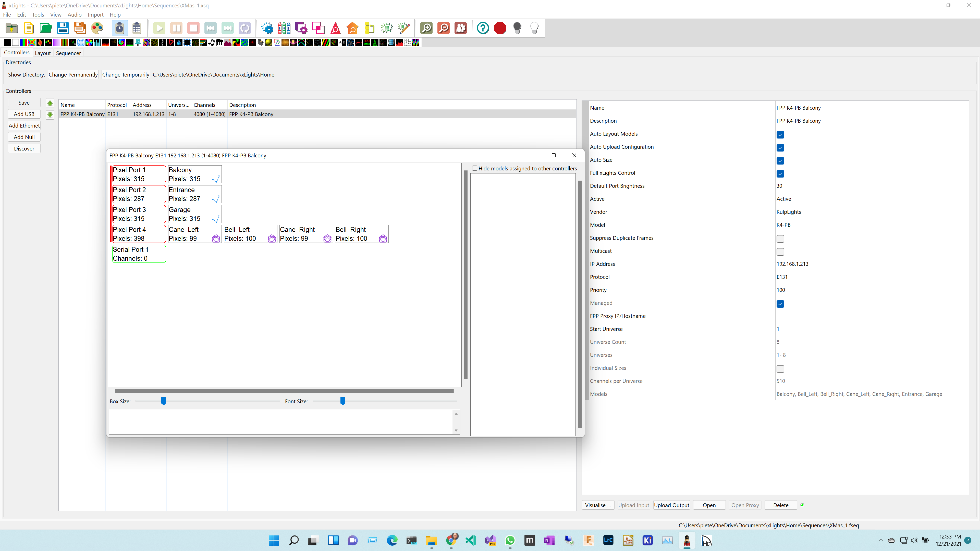Move controller up with green arrow
Screen dimensions: 980x551
coord(50,103)
